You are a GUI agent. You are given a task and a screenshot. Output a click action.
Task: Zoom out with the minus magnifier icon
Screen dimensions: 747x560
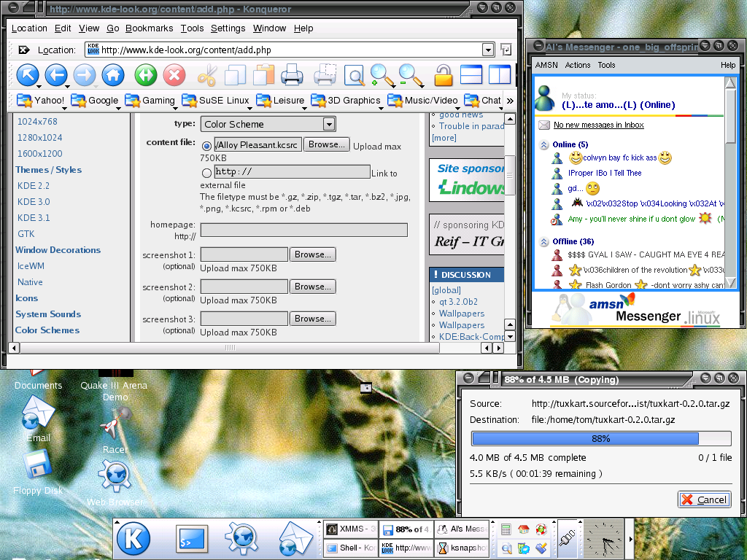(x=411, y=75)
